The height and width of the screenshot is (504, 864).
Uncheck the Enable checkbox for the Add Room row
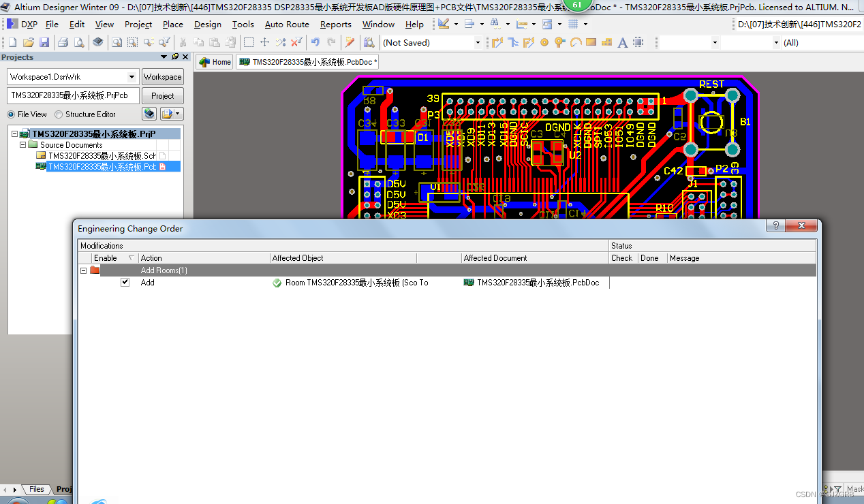pyautogui.click(x=125, y=282)
